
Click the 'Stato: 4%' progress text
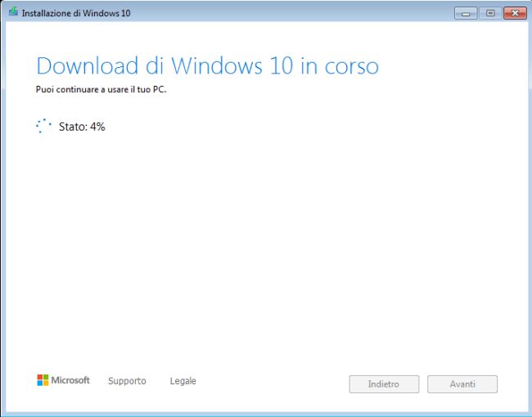[82, 127]
